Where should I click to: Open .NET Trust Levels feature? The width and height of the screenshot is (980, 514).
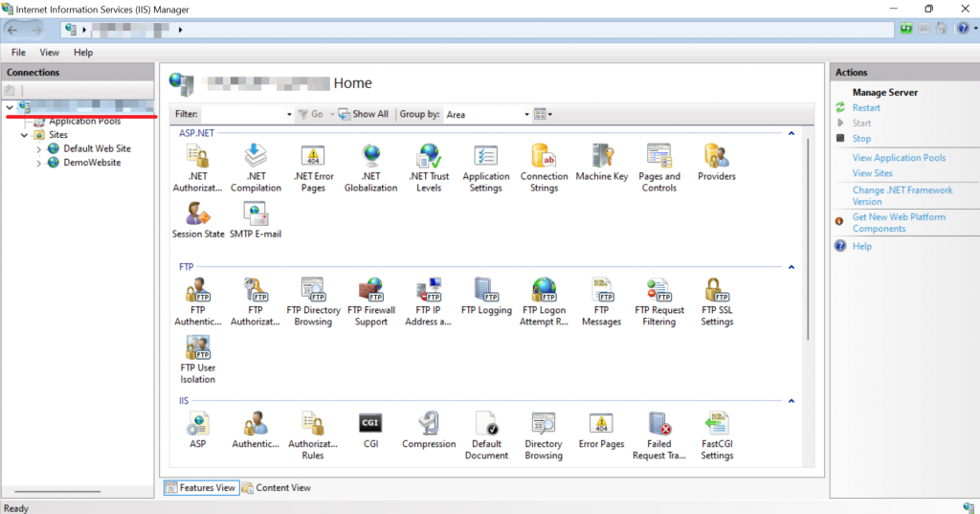click(429, 168)
